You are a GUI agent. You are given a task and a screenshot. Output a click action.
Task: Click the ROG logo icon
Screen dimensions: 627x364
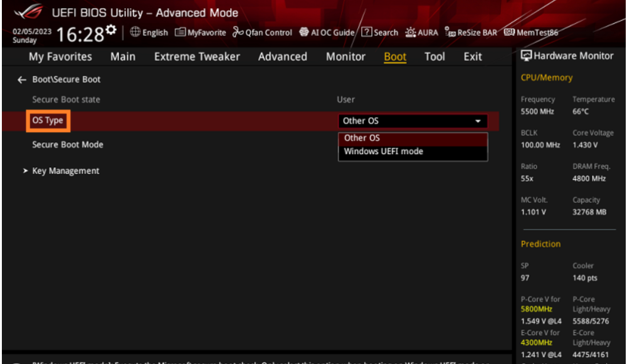28,11
